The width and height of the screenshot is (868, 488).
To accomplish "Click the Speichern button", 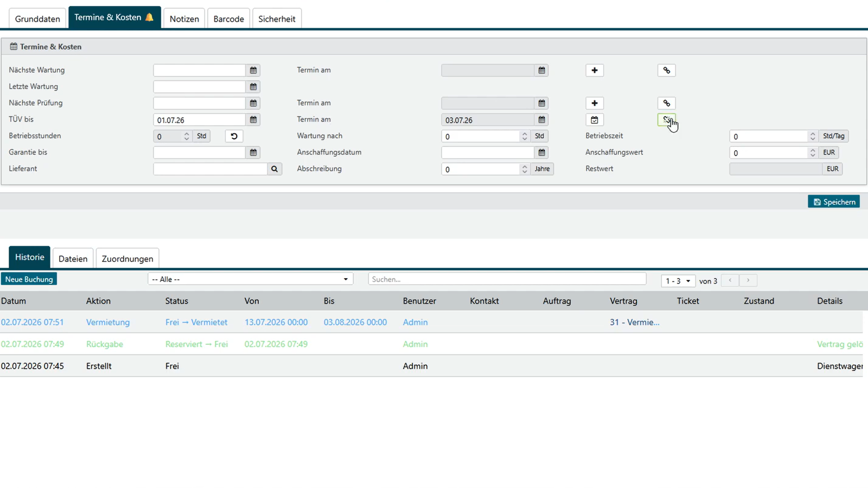I will tap(834, 202).
